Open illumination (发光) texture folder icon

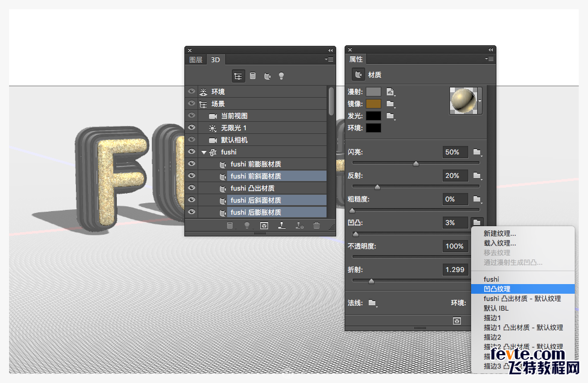(390, 116)
